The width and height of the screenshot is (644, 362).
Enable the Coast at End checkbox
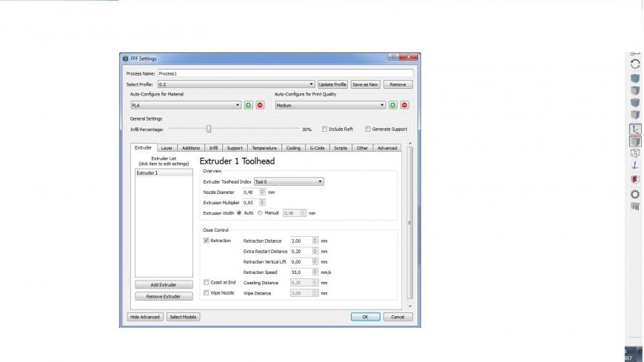(x=207, y=282)
